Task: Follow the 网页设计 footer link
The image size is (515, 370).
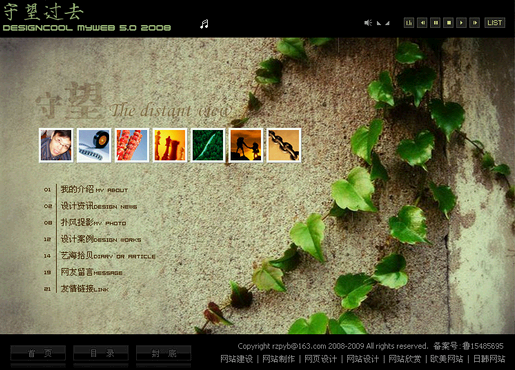Action: coord(320,359)
